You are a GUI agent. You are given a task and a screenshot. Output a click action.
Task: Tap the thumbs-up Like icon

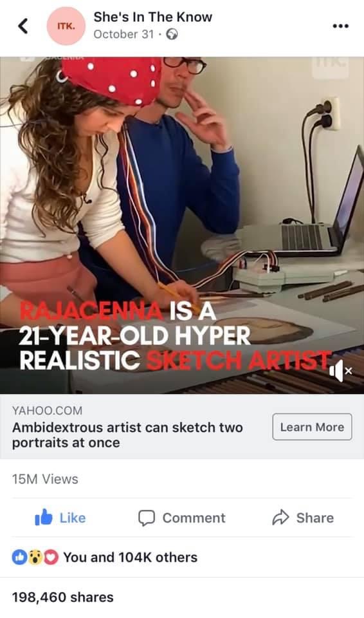point(43,517)
